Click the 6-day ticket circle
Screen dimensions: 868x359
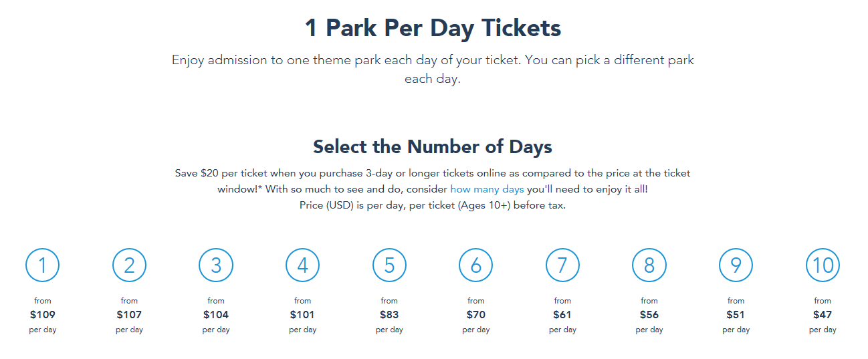pos(476,265)
